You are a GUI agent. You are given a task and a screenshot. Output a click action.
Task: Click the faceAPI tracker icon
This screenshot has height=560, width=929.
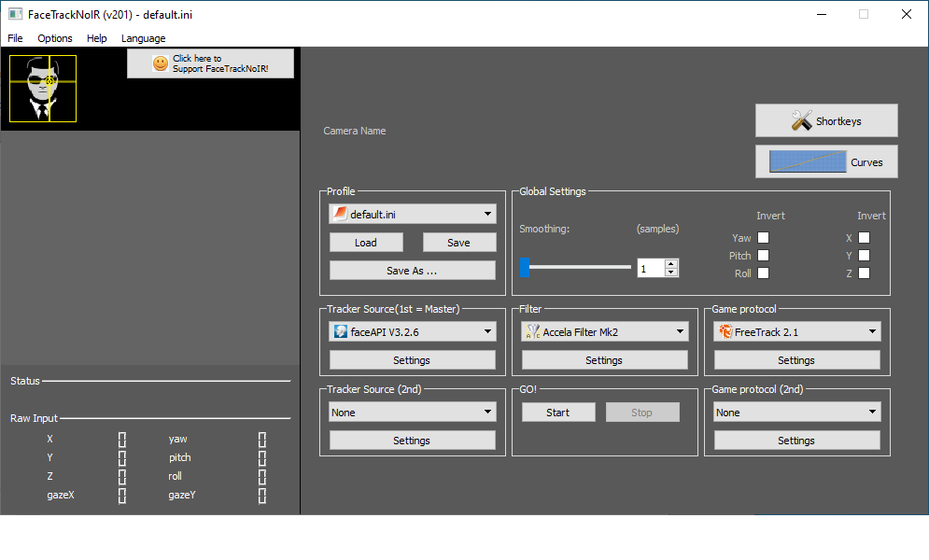(x=341, y=331)
